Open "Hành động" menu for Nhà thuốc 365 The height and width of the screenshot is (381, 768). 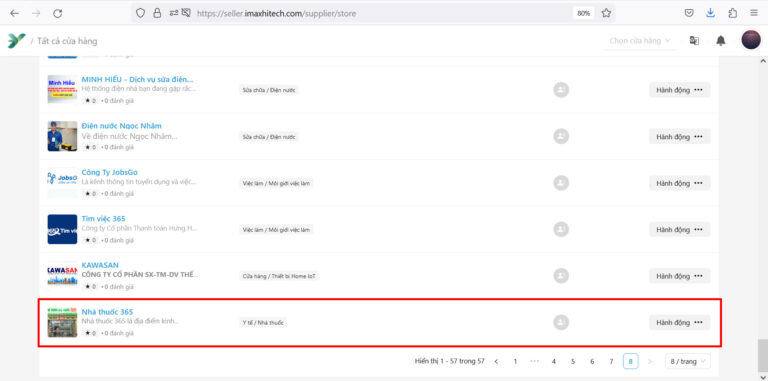pyautogui.click(x=679, y=322)
